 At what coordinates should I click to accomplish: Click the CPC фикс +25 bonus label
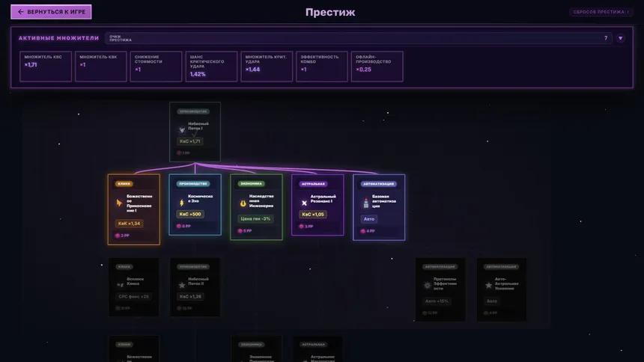(133, 296)
